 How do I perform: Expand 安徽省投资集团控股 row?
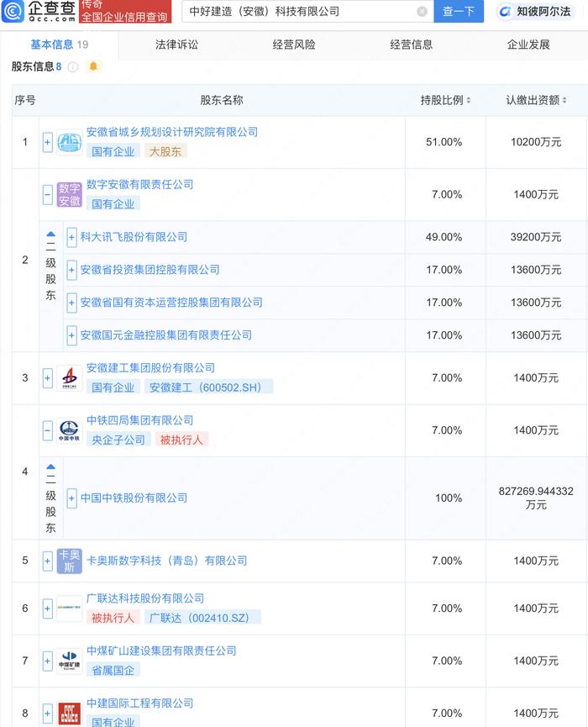[71, 270]
